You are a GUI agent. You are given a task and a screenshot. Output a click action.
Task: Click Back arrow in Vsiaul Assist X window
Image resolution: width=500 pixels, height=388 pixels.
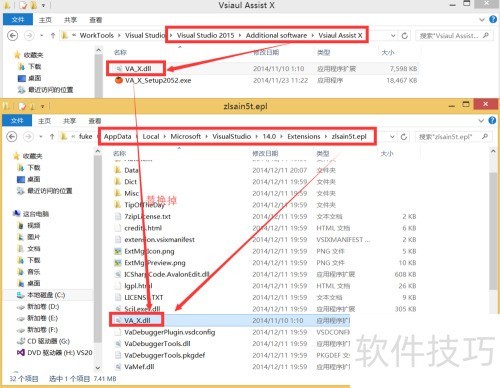point(13,35)
